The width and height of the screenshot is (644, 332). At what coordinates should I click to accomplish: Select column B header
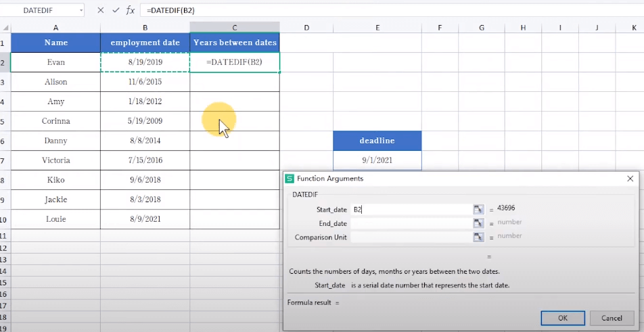(x=145, y=28)
